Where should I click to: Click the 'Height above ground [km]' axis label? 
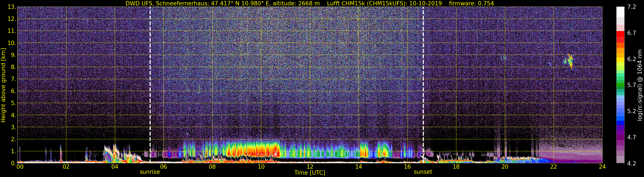3,85
